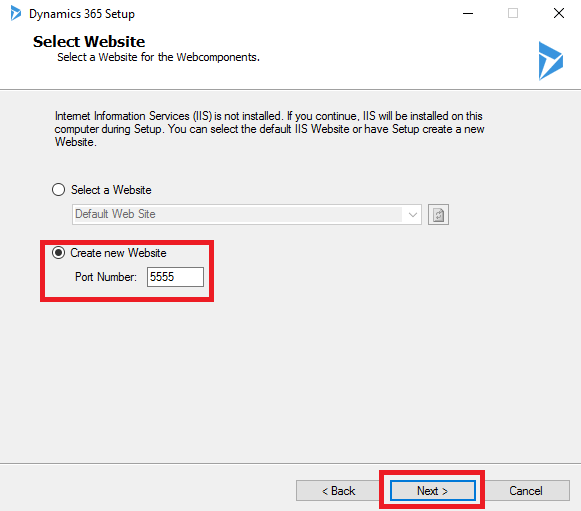Click the 'Create new Website' label text
This screenshot has width=581, height=511.
(x=118, y=253)
